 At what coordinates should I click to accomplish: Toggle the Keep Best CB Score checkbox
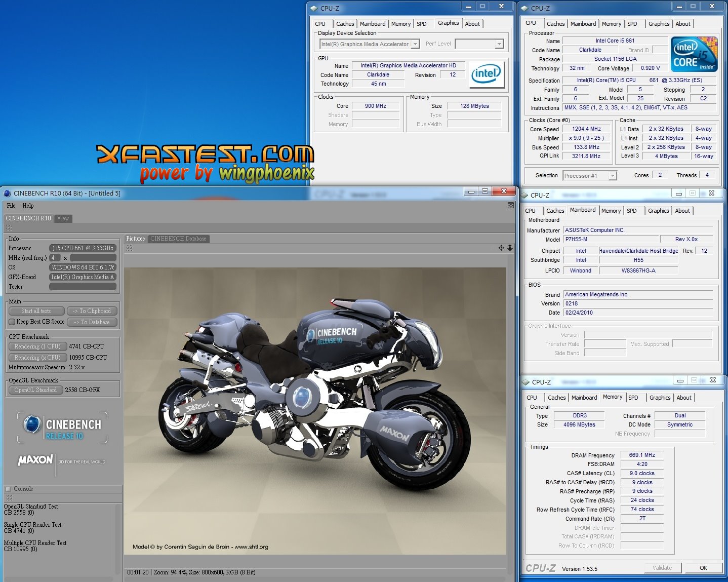pos(12,322)
